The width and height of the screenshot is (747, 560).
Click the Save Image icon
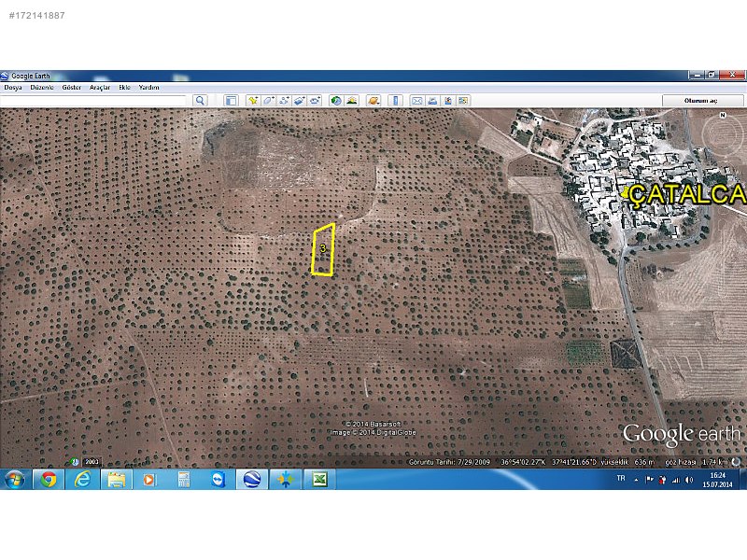point(448,101)
